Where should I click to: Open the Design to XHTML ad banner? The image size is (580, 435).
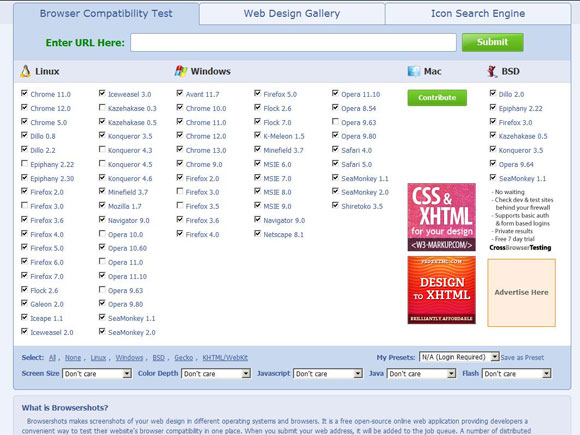[x=442, y=290]
